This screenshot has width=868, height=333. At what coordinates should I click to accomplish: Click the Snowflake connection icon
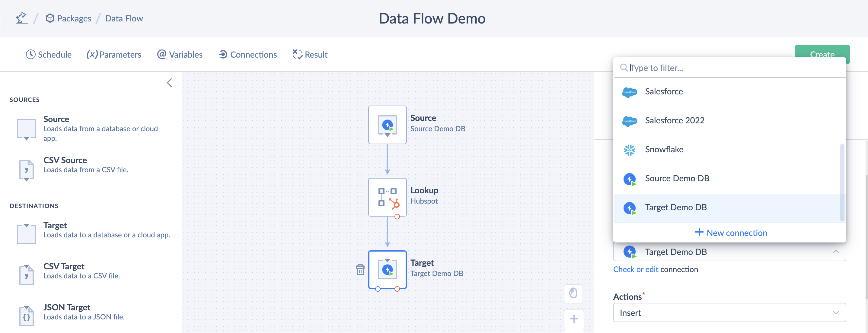[x=630, y=149]
